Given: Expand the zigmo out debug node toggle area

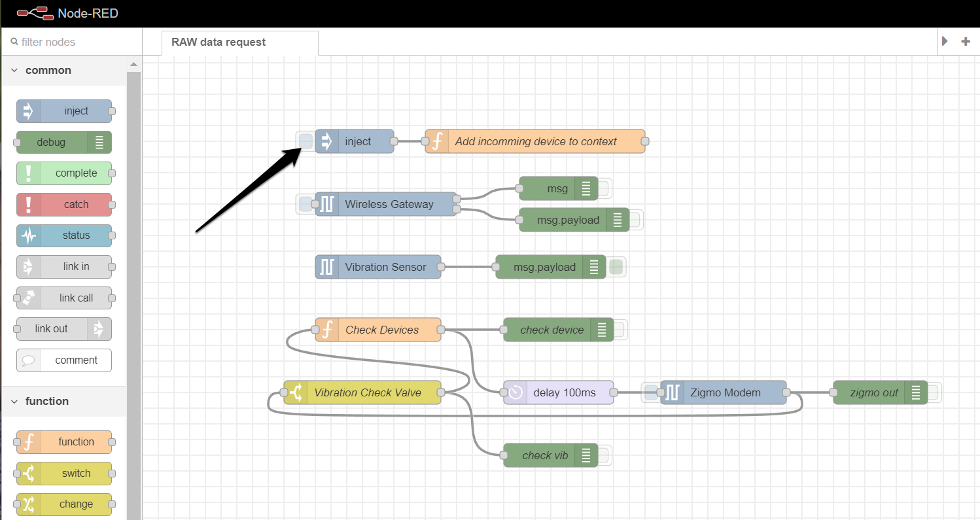Looking at the screenshot, I should coord(932,392).
